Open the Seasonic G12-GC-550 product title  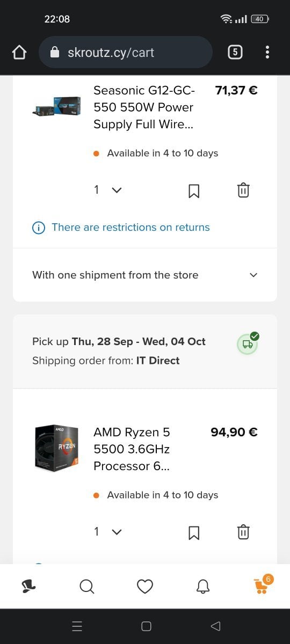(144, 107)
